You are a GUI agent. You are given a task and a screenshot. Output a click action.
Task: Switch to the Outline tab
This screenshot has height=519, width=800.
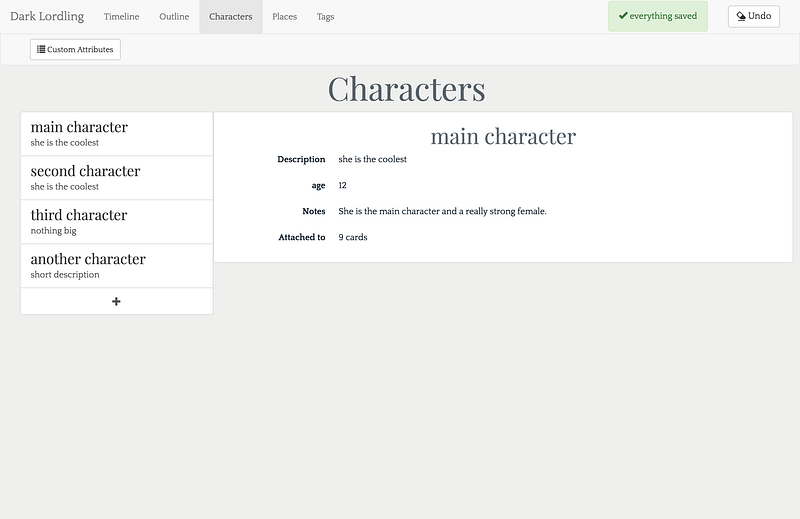tap(174, 17)
